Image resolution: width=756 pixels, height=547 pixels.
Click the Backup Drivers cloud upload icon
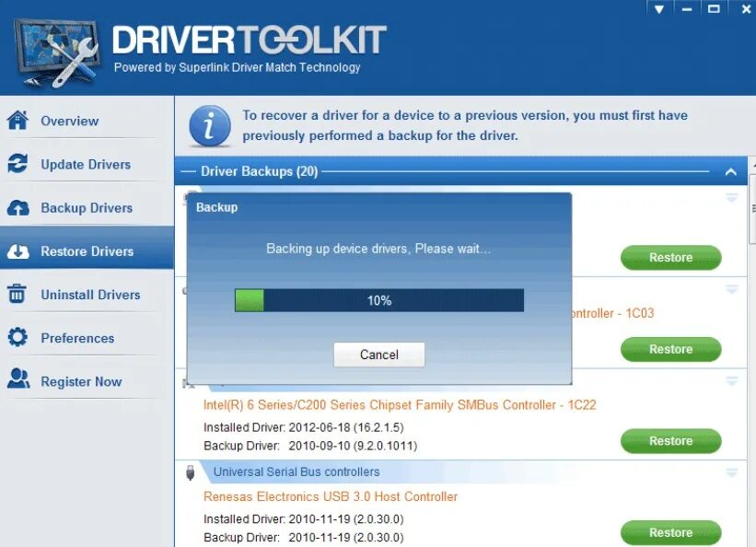click(17, 207)
